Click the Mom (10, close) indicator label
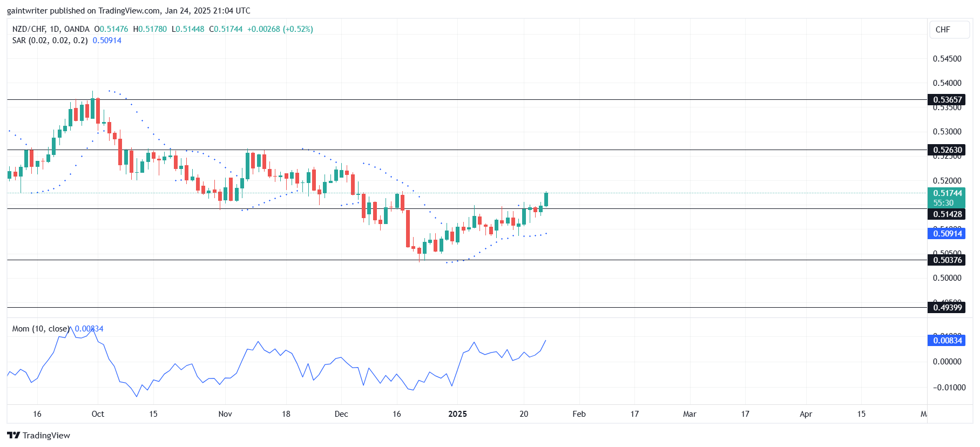 pyautogui.click(x=41, y=328)
